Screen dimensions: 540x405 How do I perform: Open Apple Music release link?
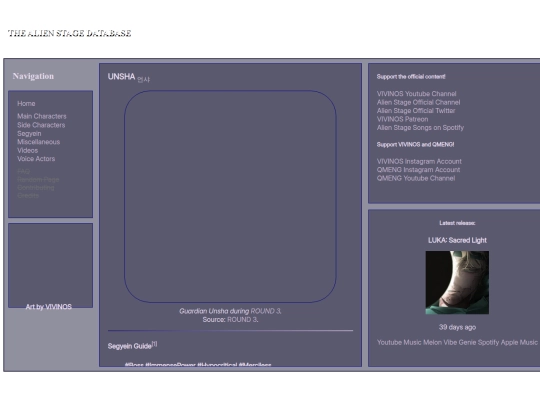(519, 342)
